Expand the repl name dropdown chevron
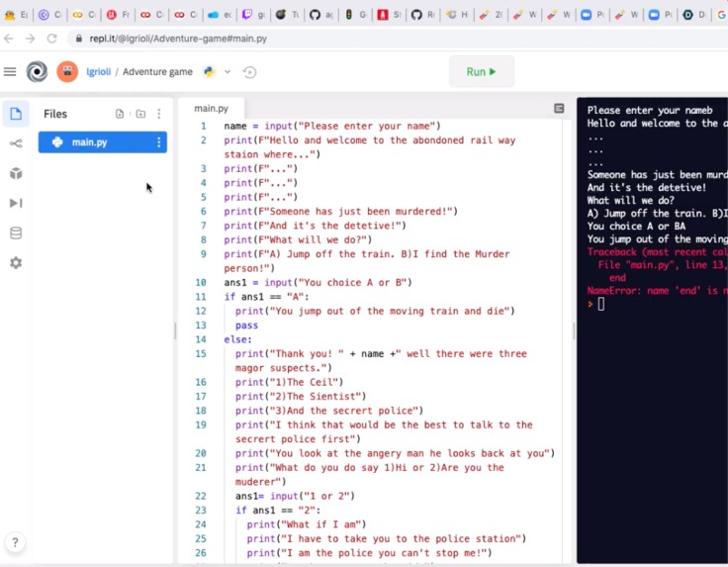 click(227, 71)
